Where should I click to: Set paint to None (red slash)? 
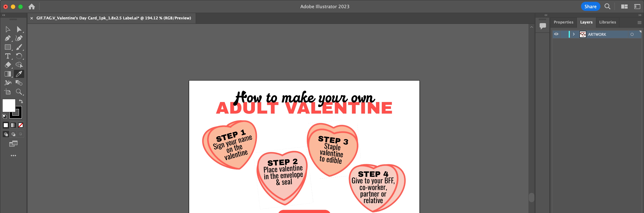pos(21,125)
